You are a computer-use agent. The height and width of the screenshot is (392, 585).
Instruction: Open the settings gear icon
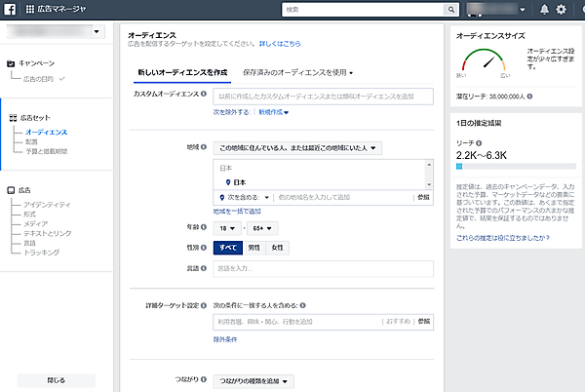(560, 10)
